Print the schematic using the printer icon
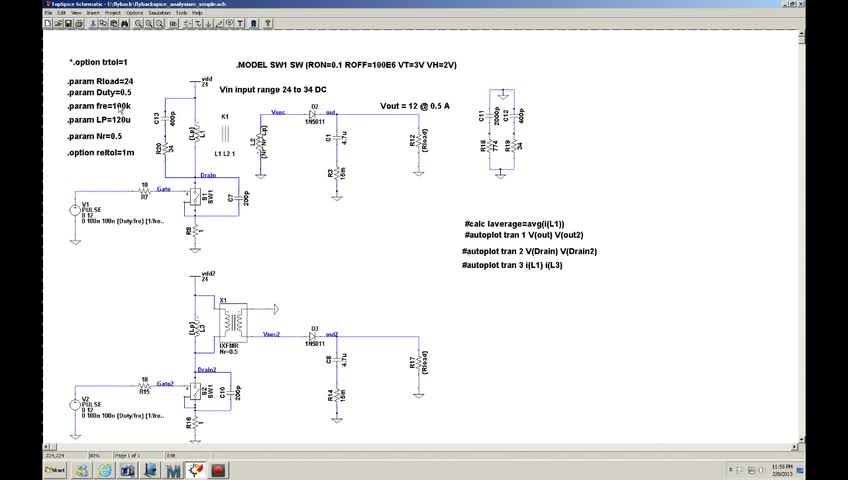 pyautogui.click(x=78, y=23)
